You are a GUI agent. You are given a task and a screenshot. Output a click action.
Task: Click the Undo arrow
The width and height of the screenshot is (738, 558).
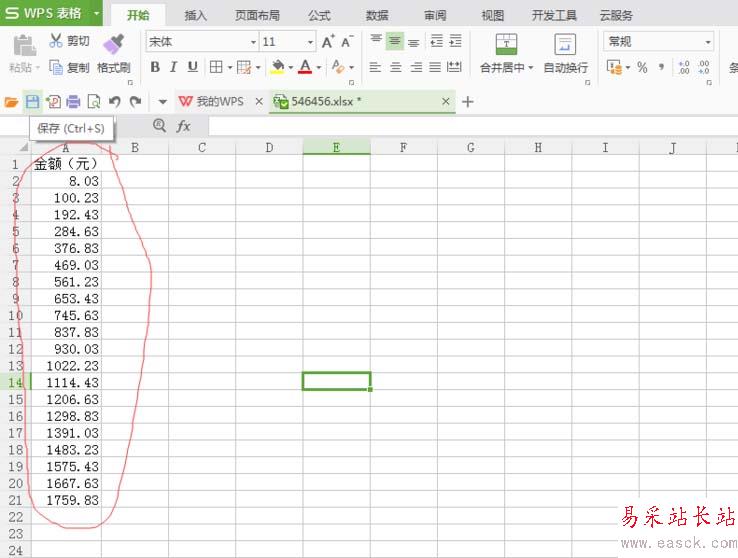pos(114,102)
